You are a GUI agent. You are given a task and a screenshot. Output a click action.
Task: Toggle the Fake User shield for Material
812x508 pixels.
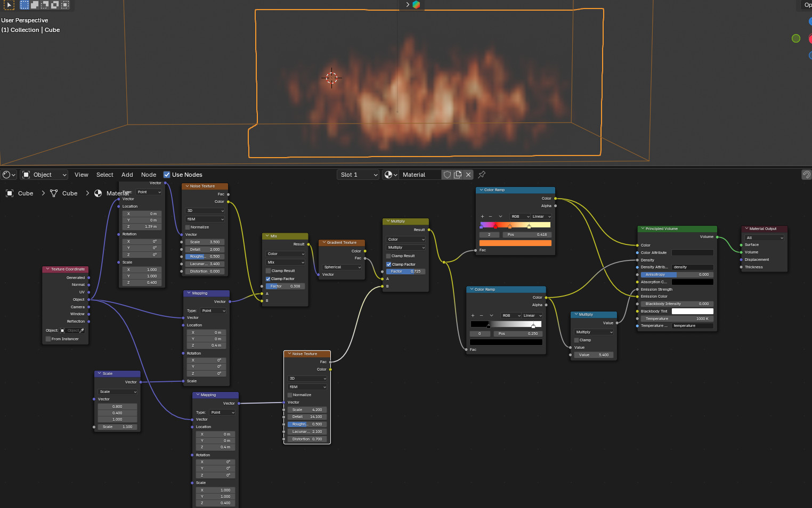pyautogui.click(x=448, y=175)
